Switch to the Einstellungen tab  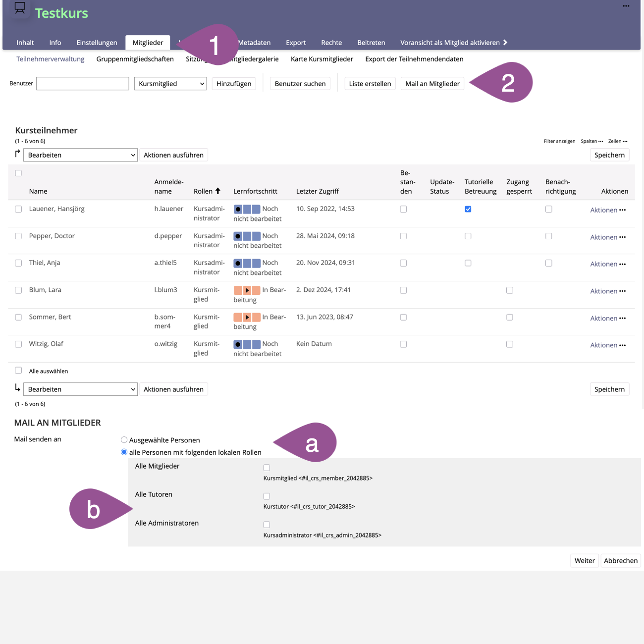97,43
